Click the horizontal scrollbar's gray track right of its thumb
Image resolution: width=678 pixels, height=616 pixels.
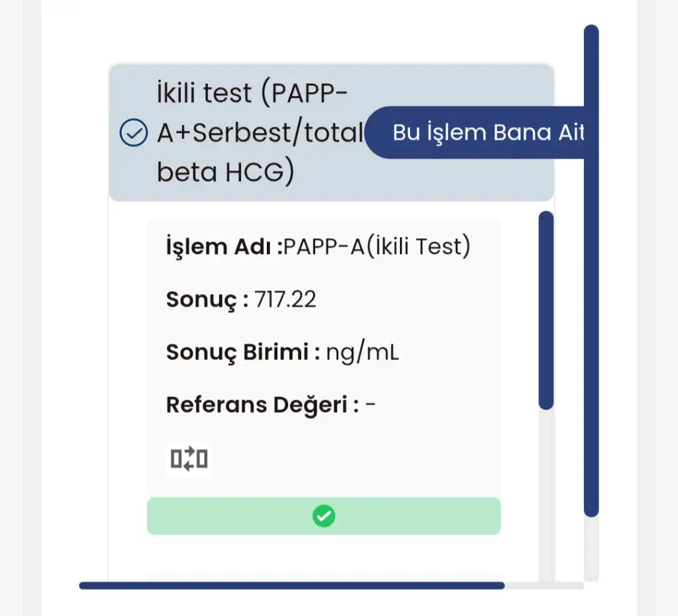coord(543,586)
